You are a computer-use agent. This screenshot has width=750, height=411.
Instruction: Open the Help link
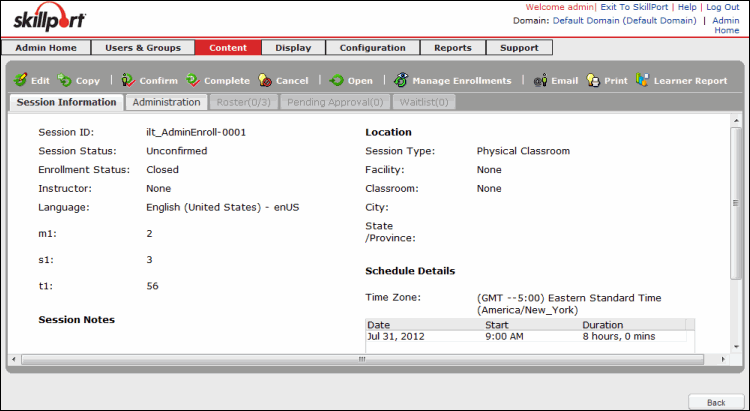pyautogui.click(x=687, y=7)
